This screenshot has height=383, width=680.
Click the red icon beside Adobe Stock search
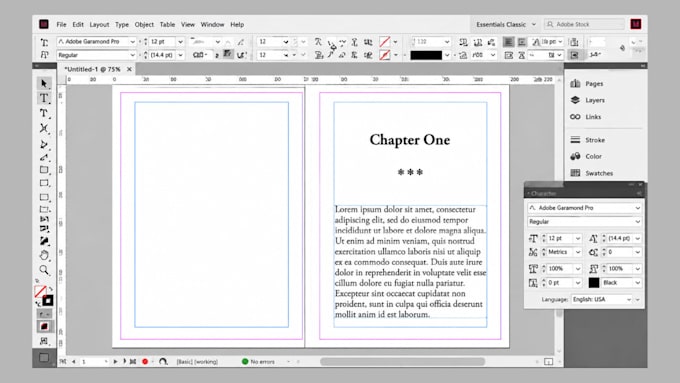click(636, 24)
